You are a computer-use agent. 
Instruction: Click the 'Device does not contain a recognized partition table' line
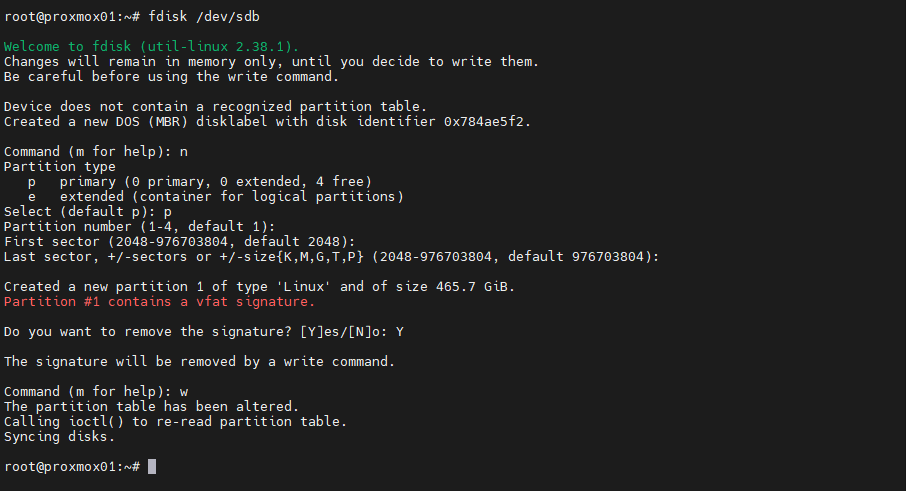[x=215, y=107]
